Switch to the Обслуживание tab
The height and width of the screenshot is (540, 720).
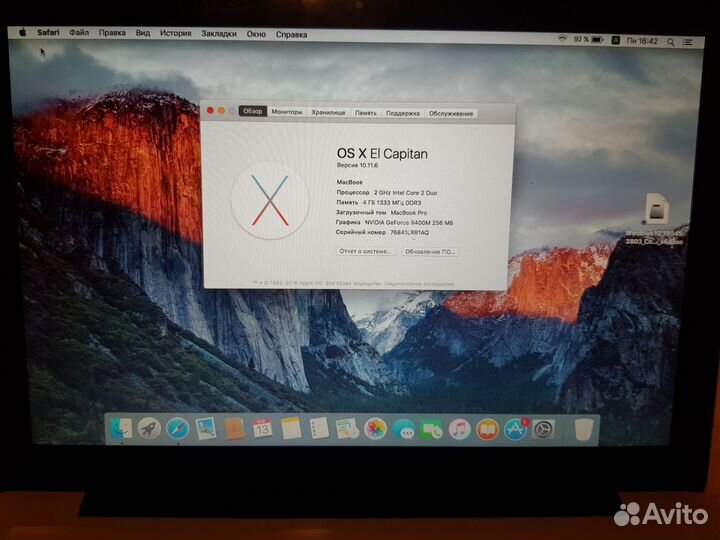tap(451, 114)
